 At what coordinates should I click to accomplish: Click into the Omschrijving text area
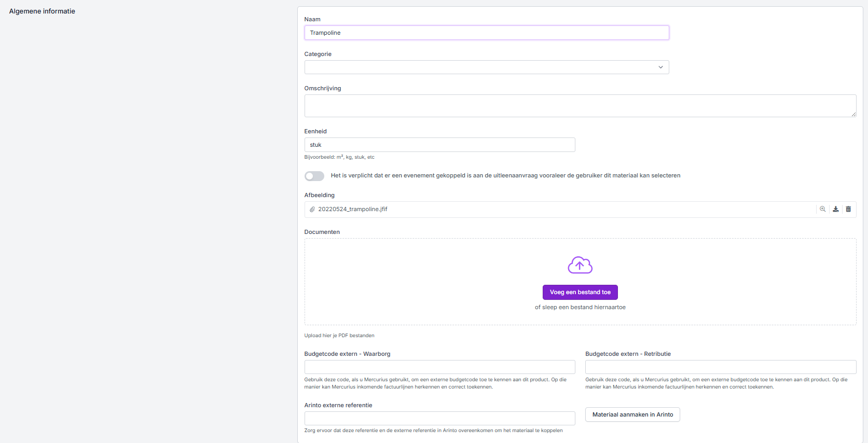tap(580, 106)
